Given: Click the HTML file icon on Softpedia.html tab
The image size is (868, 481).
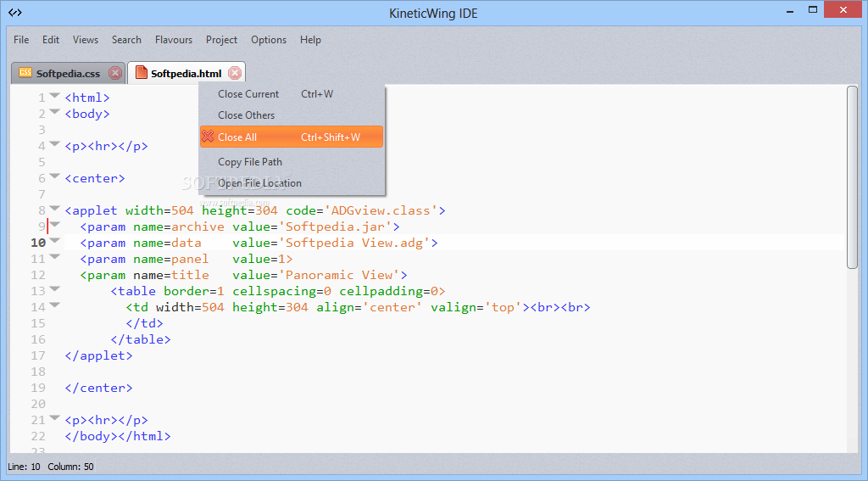Looking at the screenshot, I should pyautogui.click(x=142, y=73).
